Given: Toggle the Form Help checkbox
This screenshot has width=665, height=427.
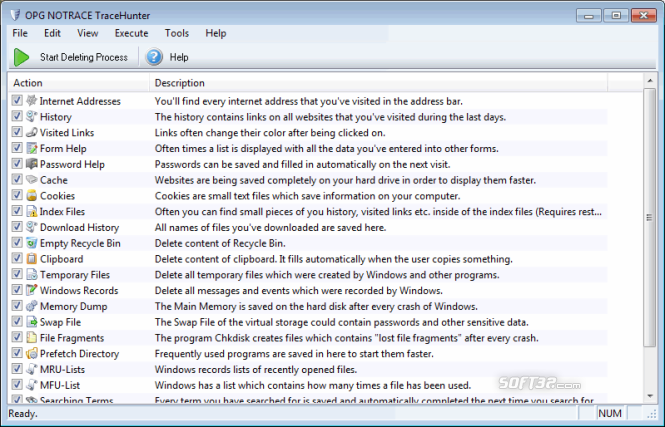Looking at the screenshot, I should 17,148.
